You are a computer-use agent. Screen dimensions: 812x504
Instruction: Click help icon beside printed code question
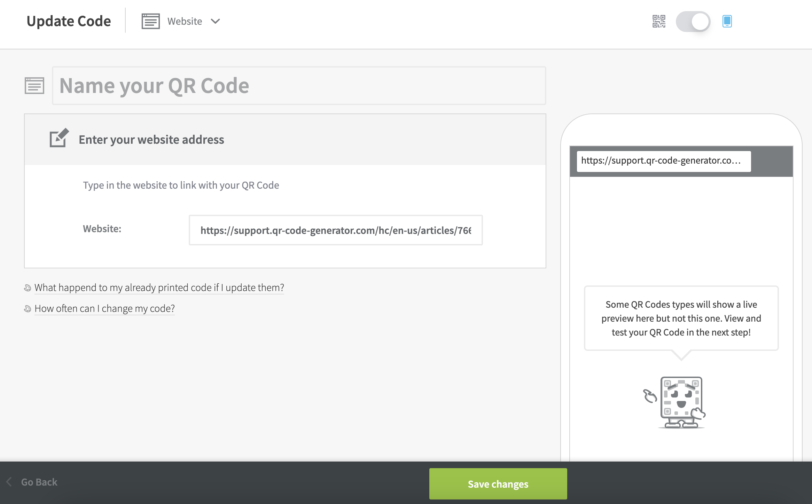[x=28, y=288]
